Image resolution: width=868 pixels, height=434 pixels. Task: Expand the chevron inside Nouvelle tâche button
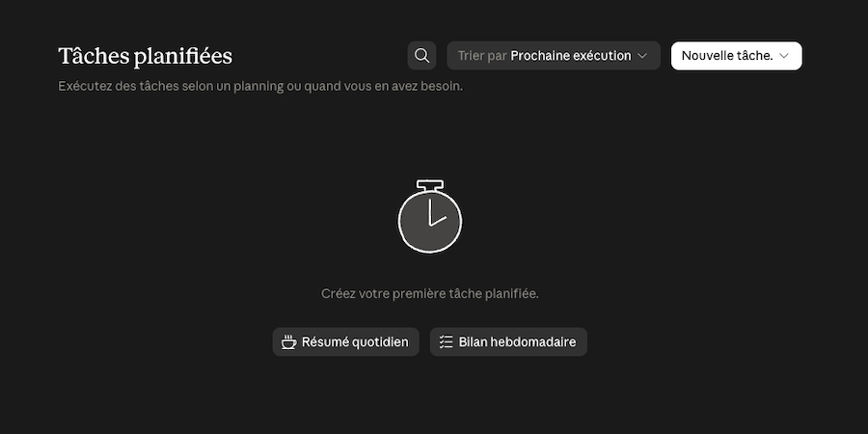783,56
